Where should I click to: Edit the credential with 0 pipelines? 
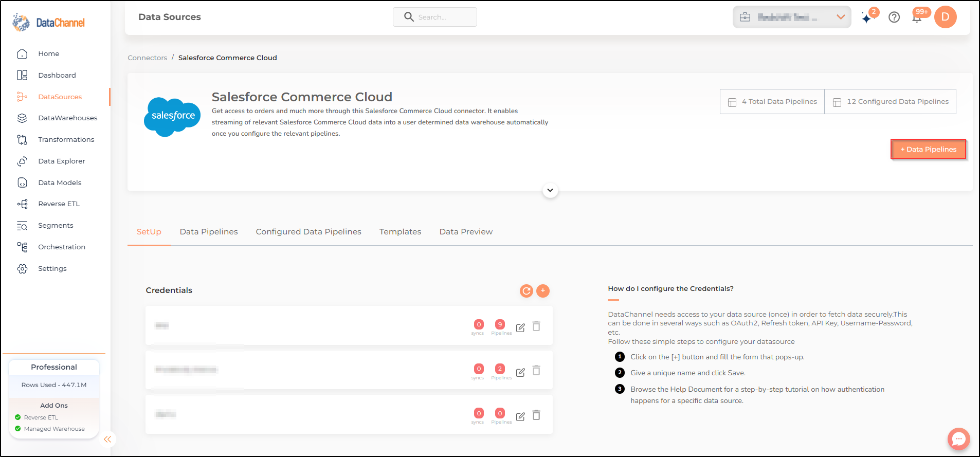tap(520, 416)
